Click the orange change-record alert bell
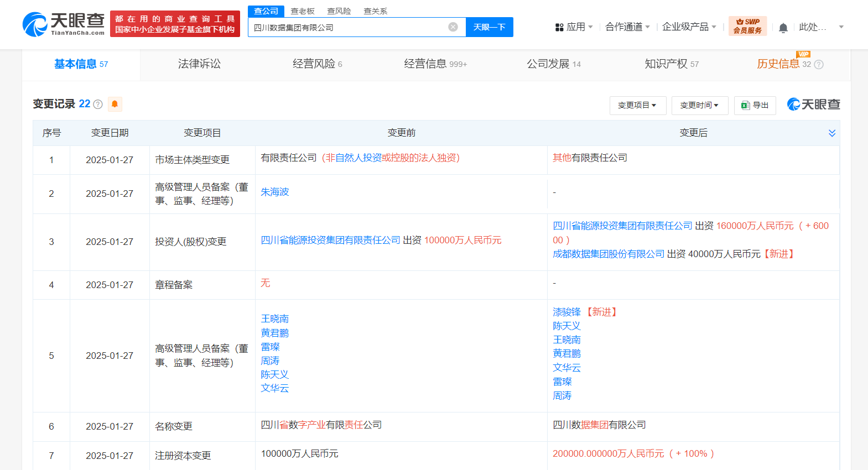 pos(115,104)
